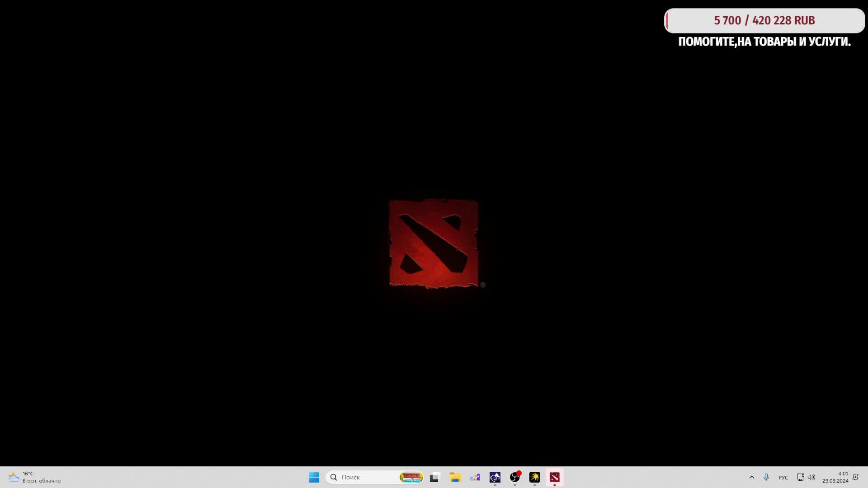Screen dimensions: 868x488
Task: Click the microphone icon in system tray
Action: tap(766, 477)
